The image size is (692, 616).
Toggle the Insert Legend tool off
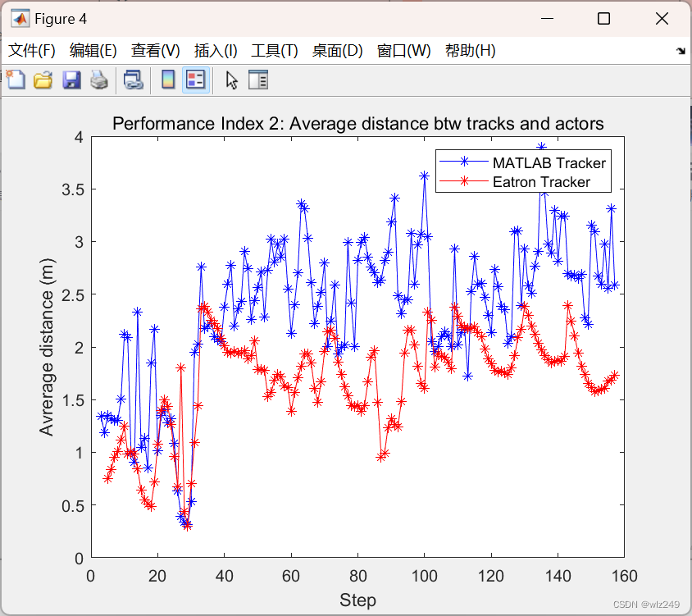[195, 80]
